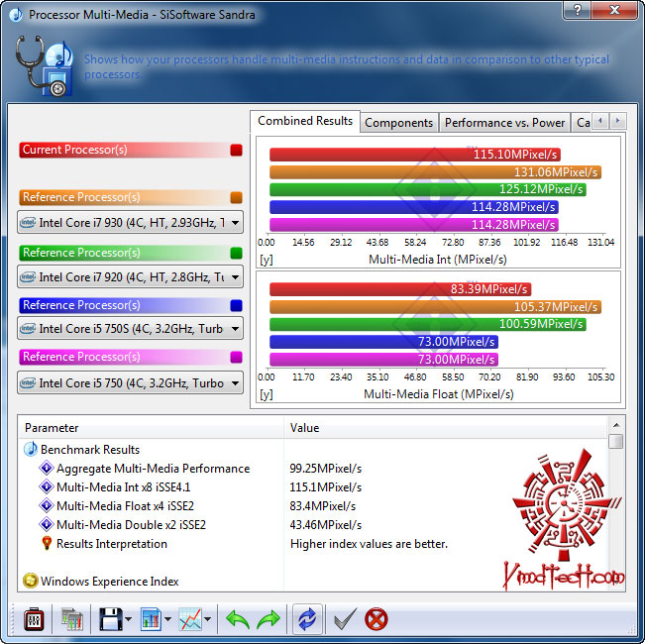
Task: Toggle the green Reference Processor swatch
Action: point(236,253)
